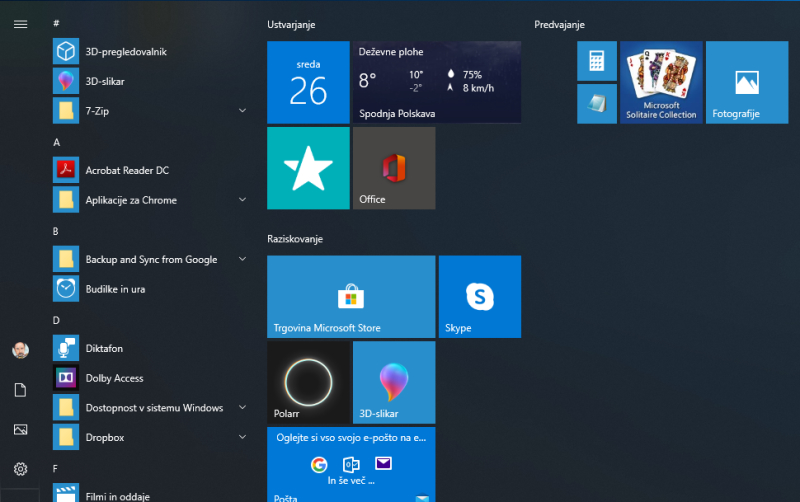800x502 pixels.
Task: Open the Calculator small tile
Action: click(x=596, y=61)
